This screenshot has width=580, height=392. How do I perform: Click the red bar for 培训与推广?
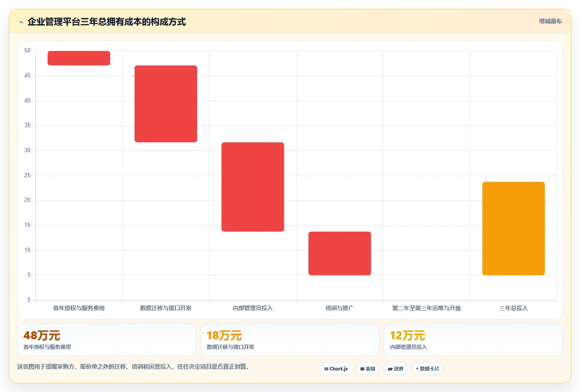click(340, 253)
